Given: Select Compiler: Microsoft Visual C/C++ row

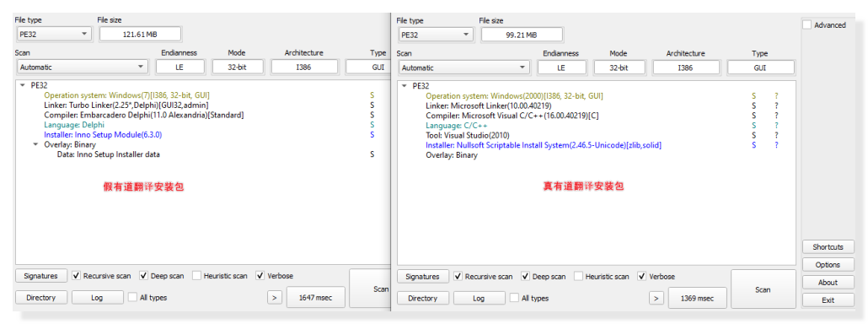Looking at the screenshot, I should (x=512, y=116).
